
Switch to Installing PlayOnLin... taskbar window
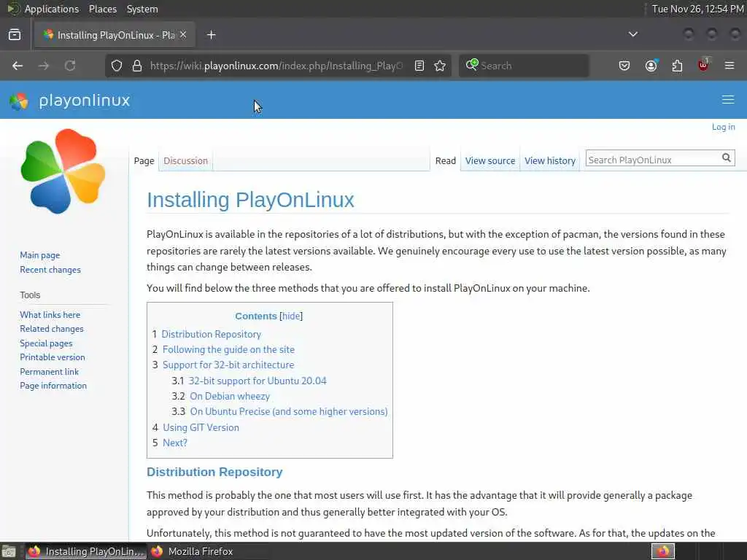point(86,551)
